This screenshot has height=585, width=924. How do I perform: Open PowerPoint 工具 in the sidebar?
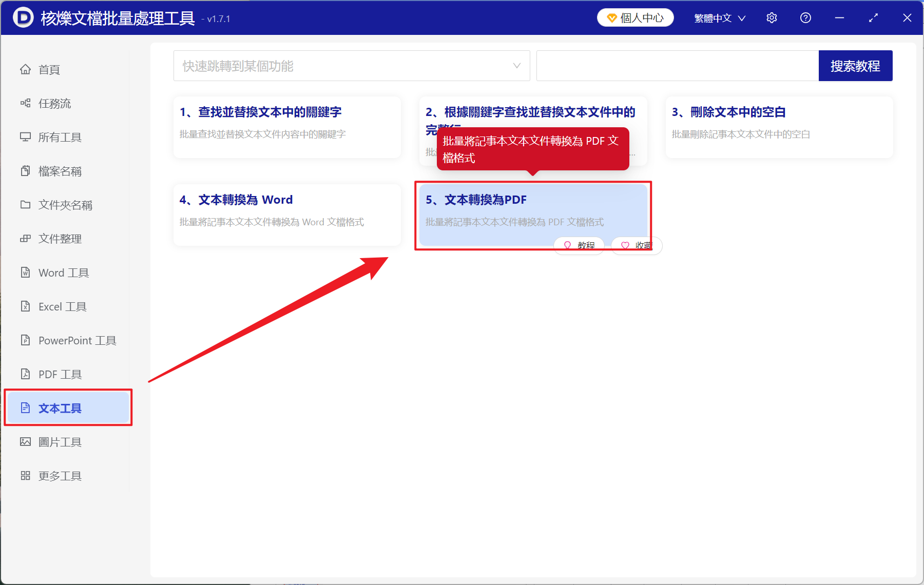(68, 340)
